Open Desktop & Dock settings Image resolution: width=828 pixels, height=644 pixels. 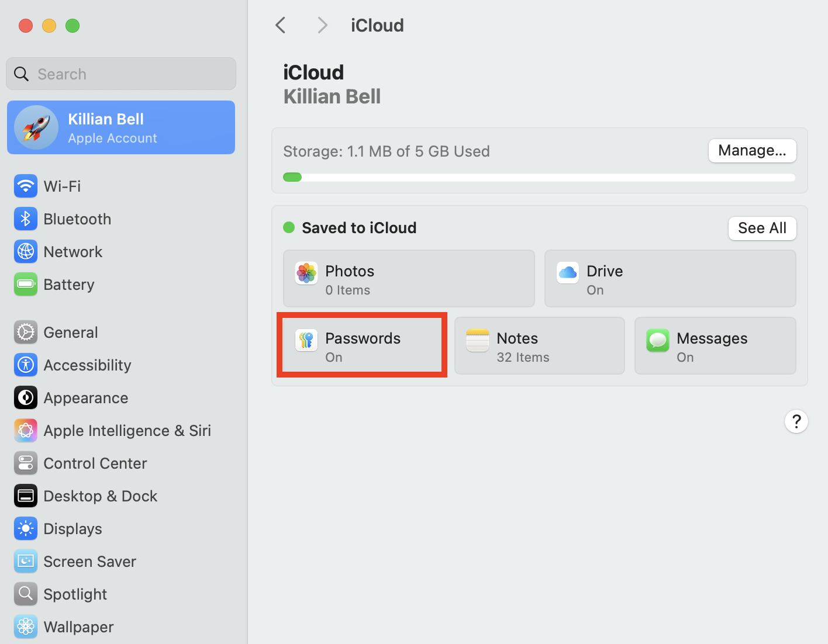click(x=25, y=496)
